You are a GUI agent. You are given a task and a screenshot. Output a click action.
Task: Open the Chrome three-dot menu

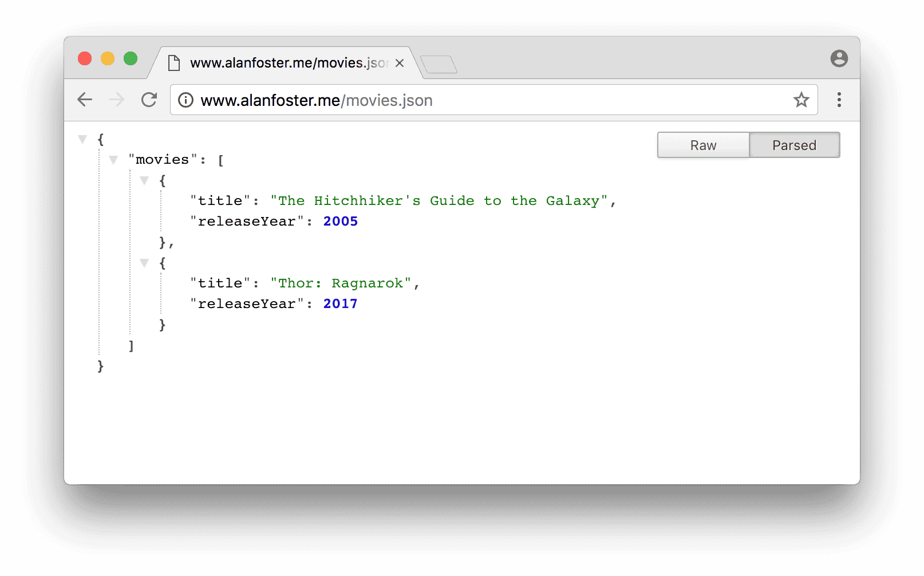[x=839, y=100]
